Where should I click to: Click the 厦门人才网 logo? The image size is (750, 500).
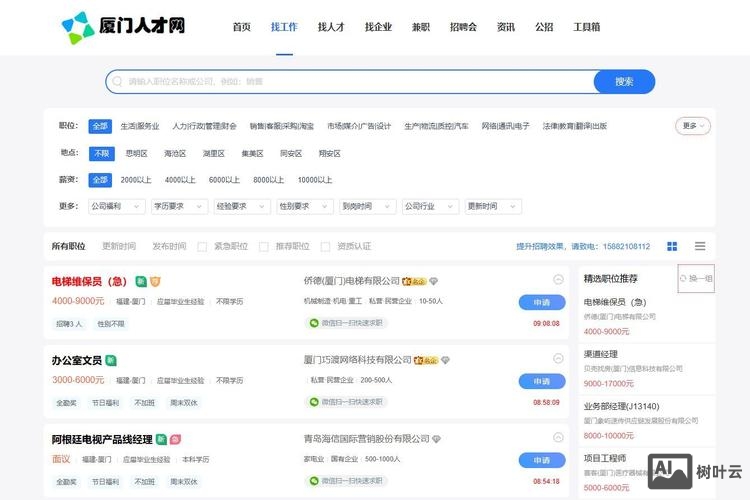(123, 27)
